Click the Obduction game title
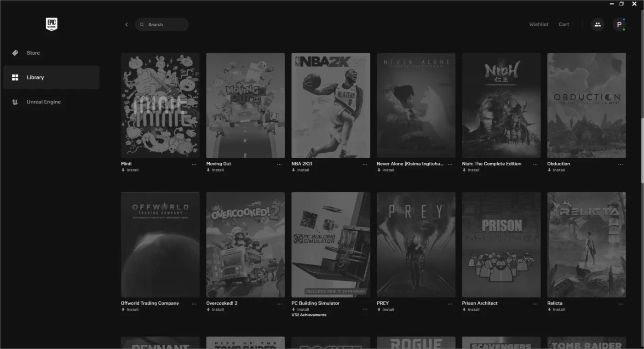This screenshot has height=349, width=644. (559, 164)
